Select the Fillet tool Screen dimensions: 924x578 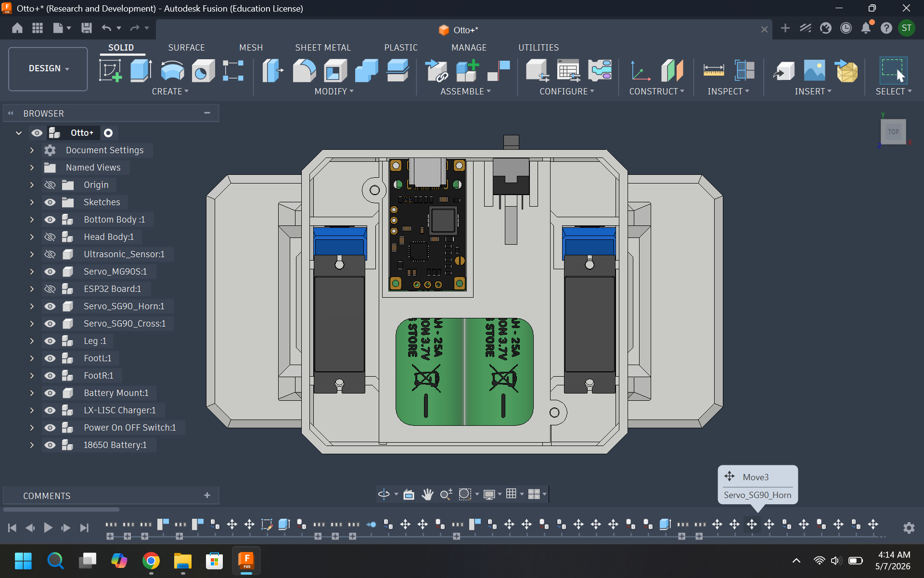[x=304, y=70]
